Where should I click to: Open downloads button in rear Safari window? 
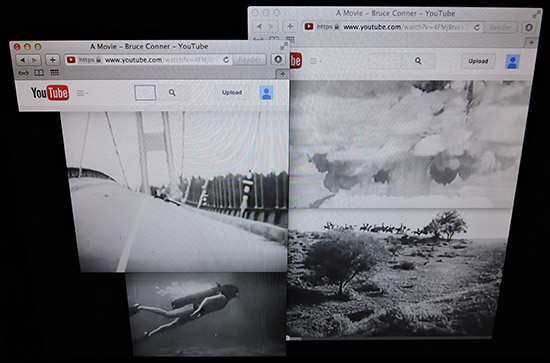[529, 27]
